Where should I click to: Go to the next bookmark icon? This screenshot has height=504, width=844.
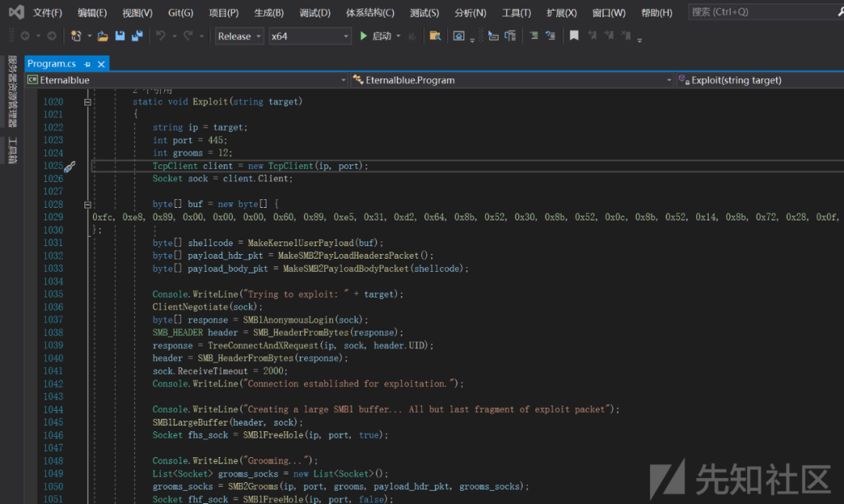pos(609,36)
